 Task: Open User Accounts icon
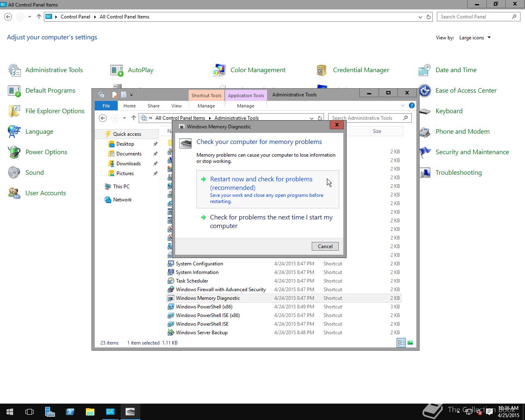click(x=37, y=193)
